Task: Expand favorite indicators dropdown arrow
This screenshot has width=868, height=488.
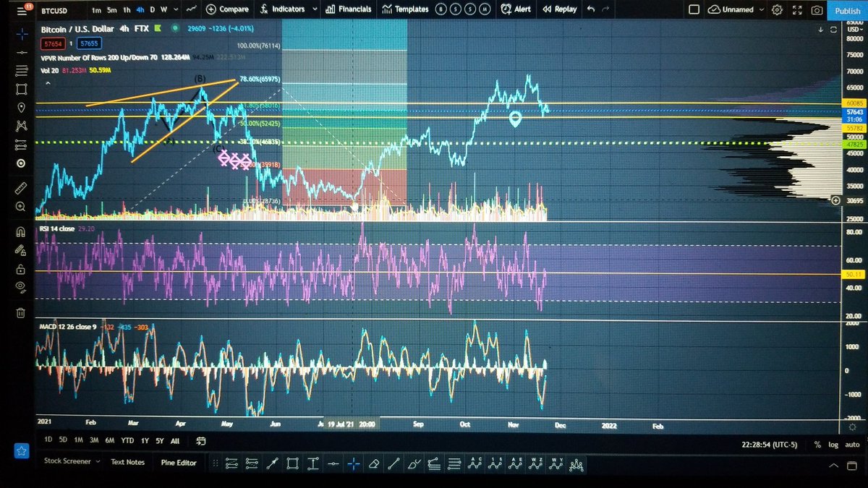Action: (x=313, y=9)
